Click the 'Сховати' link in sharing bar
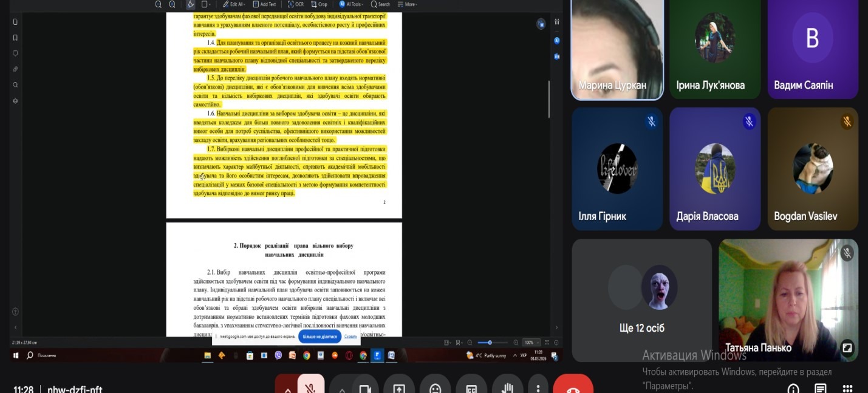This screenshot has width=868, height=393. point(350,337)
